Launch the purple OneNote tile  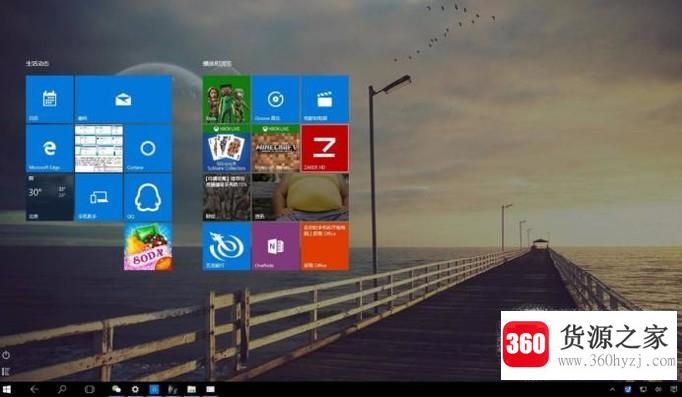275,247
